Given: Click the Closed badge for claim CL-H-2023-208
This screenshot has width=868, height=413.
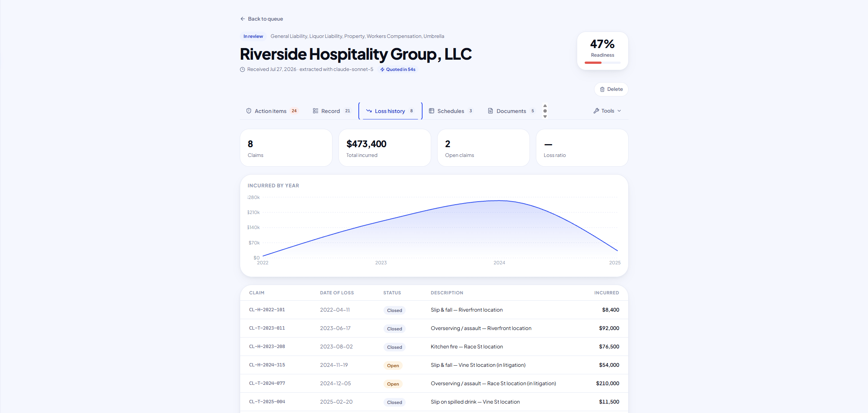Looking at the screenshot, I should (x=394, y=347).
